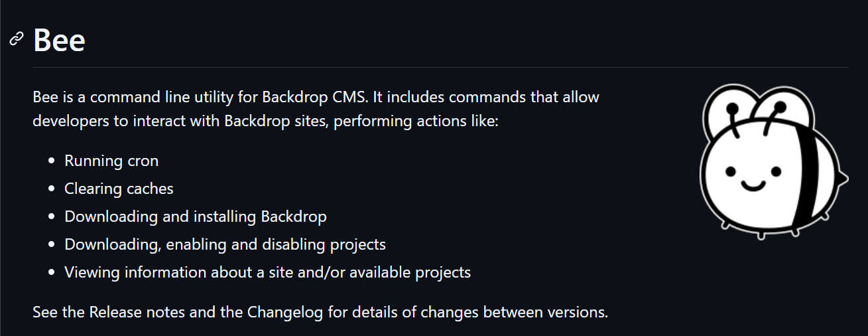This screenshot has height=336, width=868.
Task: Select the "Running cron" list item
Action: pos(111,161)
